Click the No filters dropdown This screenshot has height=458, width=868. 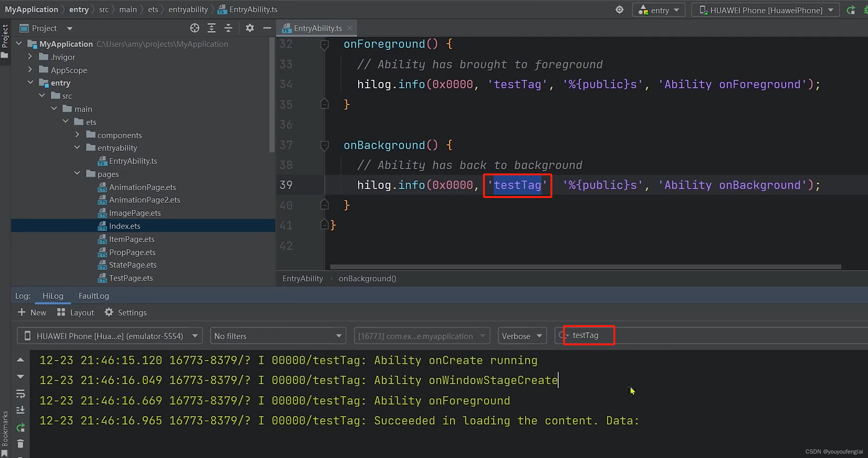point(278,336)
